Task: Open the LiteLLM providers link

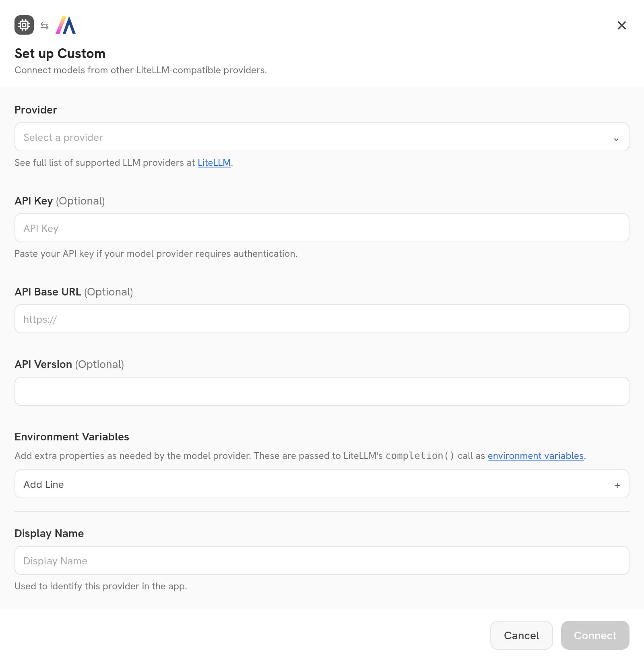Action: coord(214,163)
